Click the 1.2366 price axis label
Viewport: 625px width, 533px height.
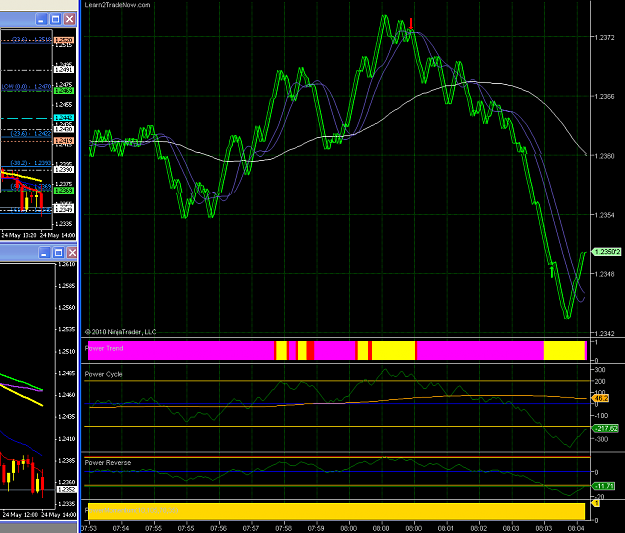pyautogui.click(x=605, y=96)
